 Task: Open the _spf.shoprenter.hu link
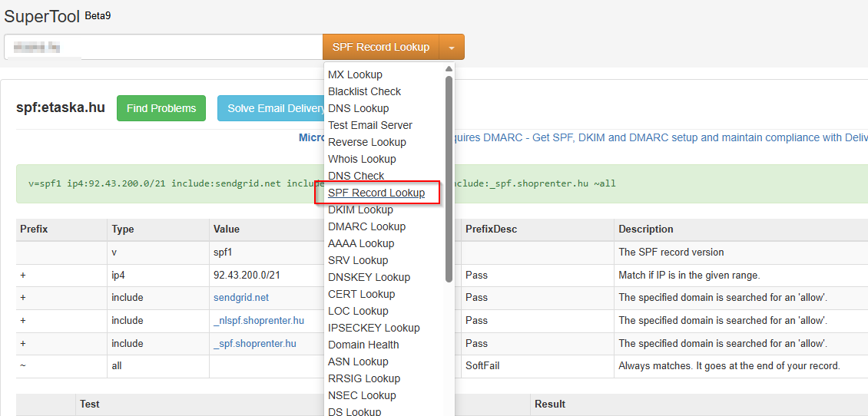(x=255, y=344)
